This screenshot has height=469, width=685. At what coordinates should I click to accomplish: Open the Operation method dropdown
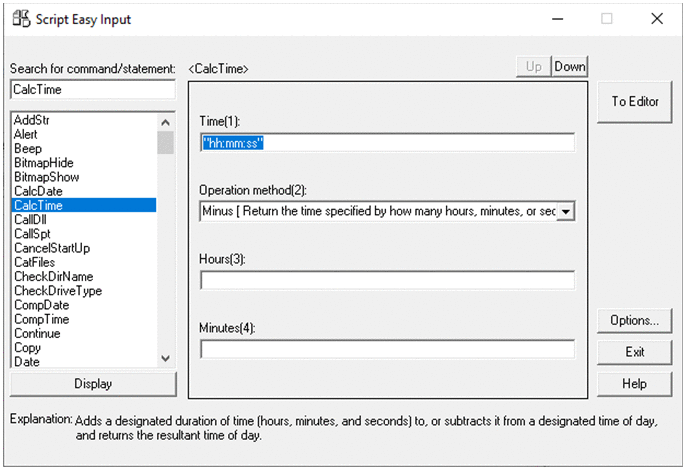coord(565,211)
